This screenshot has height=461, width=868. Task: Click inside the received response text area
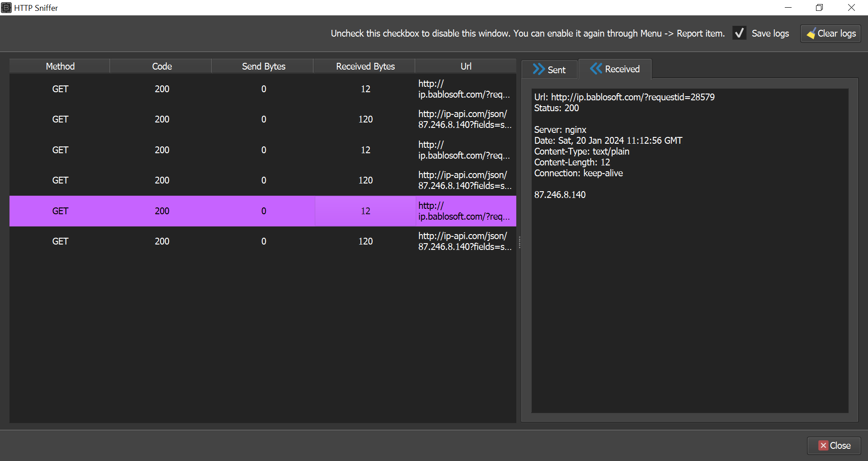pos(689,294)
